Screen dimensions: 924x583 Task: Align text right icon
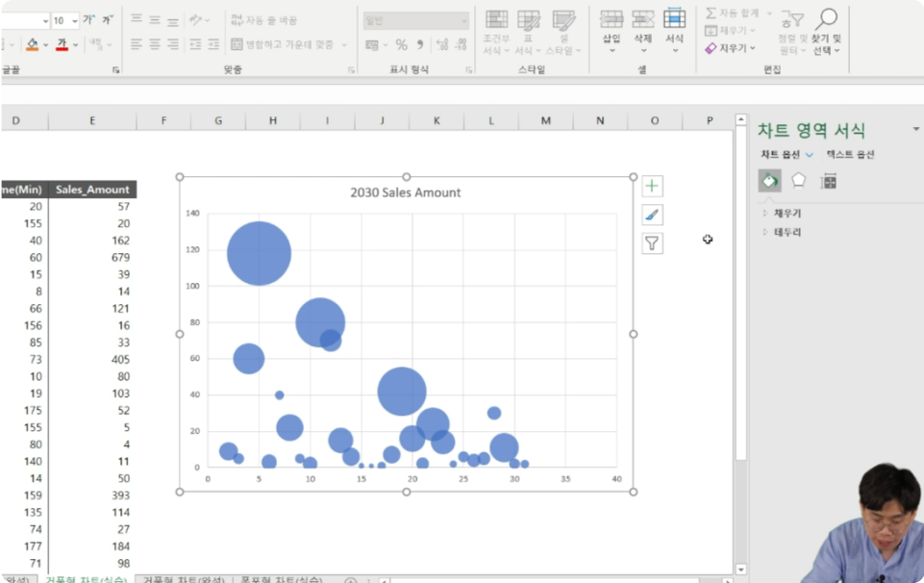[x=173, y=44]
